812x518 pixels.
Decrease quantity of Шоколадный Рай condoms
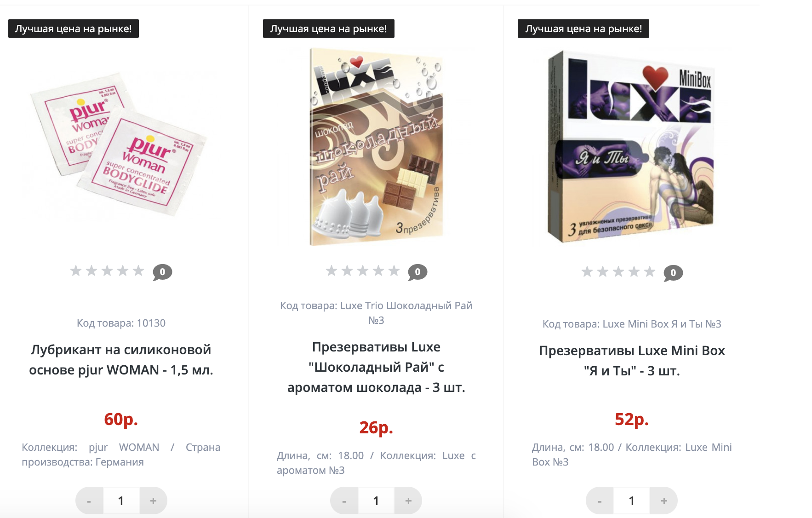click(344, 501)
